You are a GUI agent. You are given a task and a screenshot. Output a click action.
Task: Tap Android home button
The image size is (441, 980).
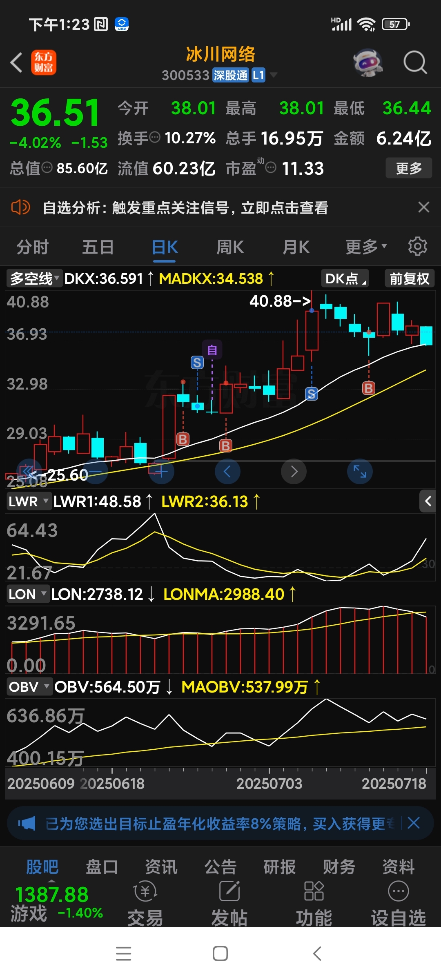click(220, 954)
